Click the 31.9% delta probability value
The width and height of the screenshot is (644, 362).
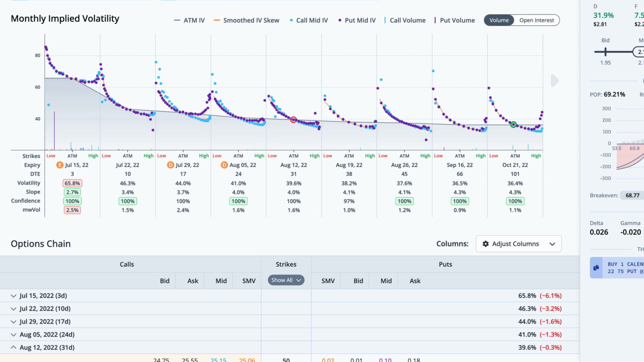[x=603, y=15]
